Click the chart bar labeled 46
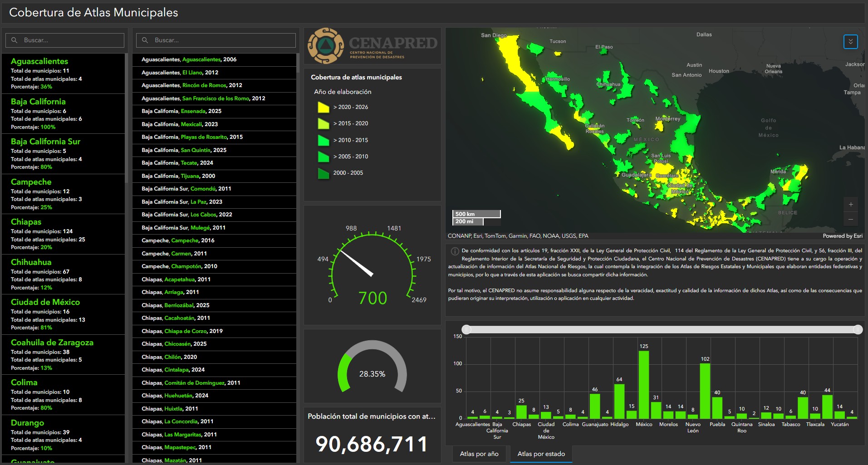The image size is (868, 465). [x=595, y=406]
